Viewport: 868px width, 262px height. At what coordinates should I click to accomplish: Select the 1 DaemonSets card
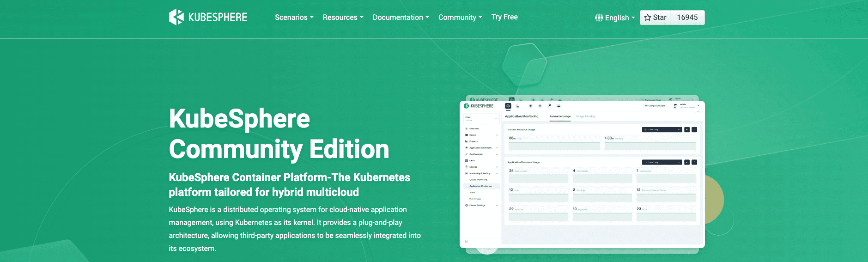pos(666,175)
